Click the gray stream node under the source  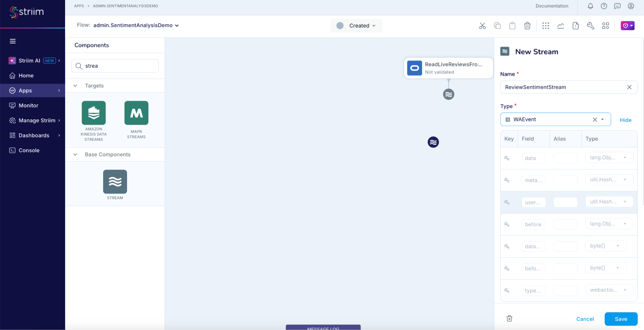coord(448,94)
